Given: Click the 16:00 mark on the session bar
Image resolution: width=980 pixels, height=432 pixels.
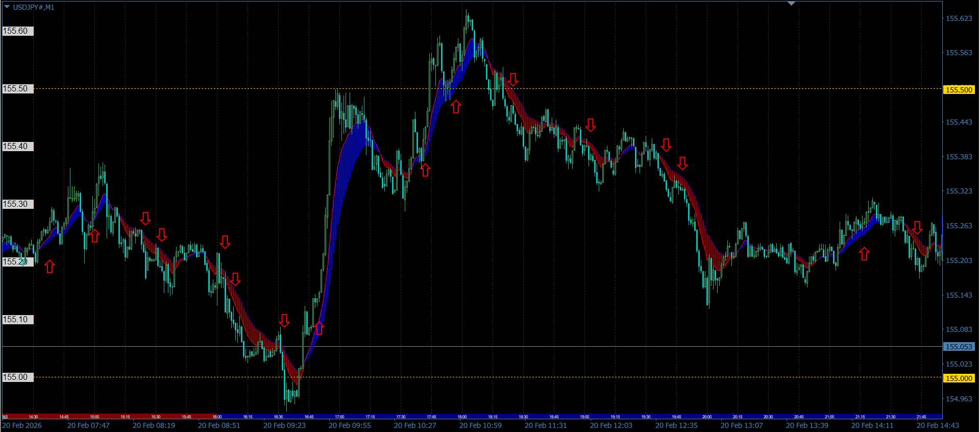Looking at the screenshot, I should click(x=217, y=417).
